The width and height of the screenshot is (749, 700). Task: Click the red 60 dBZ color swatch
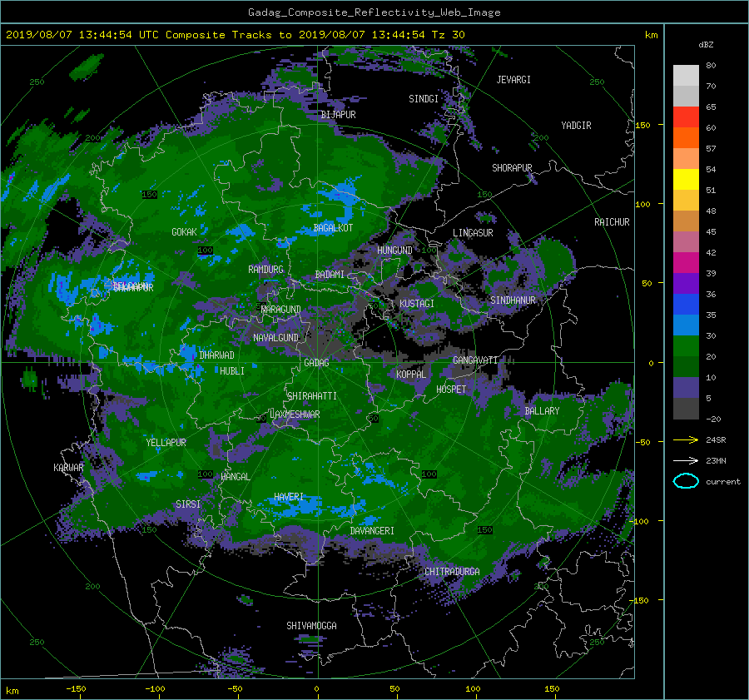[686, 117]
